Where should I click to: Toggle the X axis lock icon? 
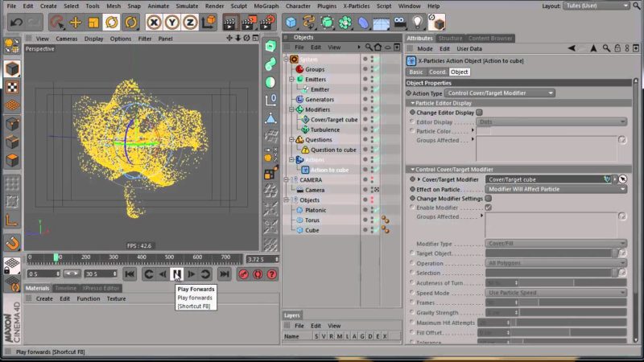(153, 22)
